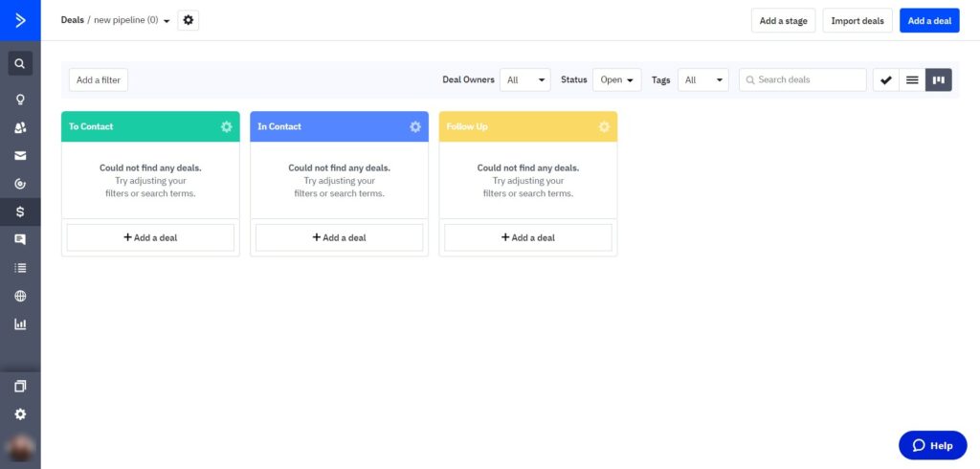
Task: Switch to the task checkmark view
Action: tap(885, 80)
